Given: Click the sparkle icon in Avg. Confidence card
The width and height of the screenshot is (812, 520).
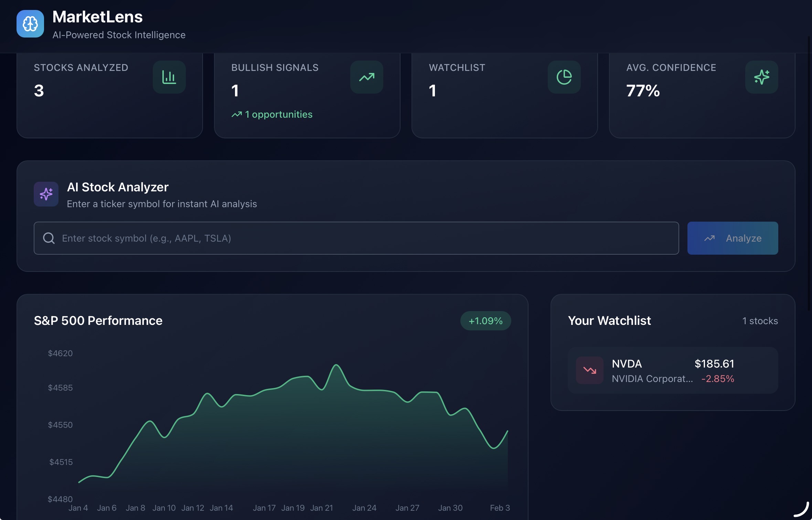Looking at the screenshot, I should pyautogui.click(x=761, y=77).
